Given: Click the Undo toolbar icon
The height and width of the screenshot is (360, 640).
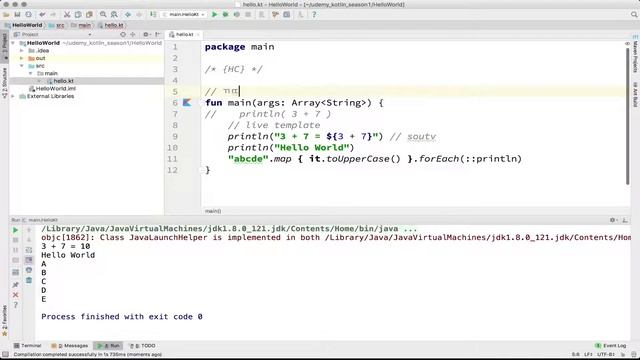Looking at the screenshot, I should coord(42,15).
